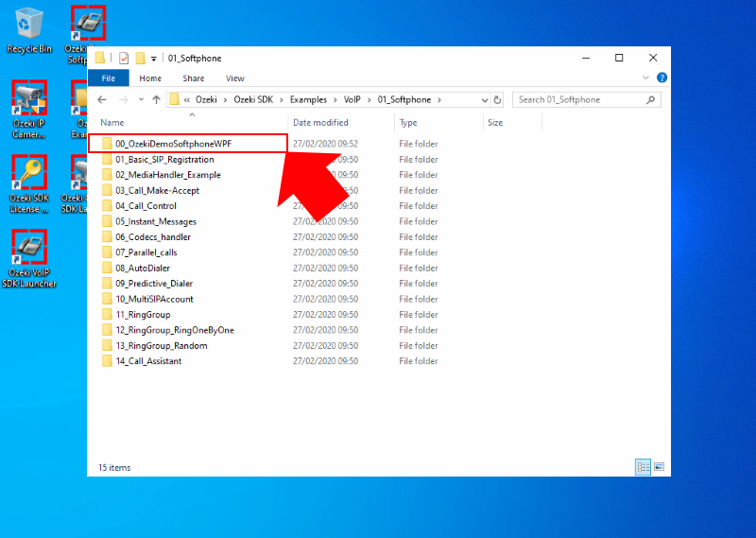756x538 pixels.
Task: Expand chevron after Examples breadcrumb
Action: pyautogui.click(x=335, y=100)
